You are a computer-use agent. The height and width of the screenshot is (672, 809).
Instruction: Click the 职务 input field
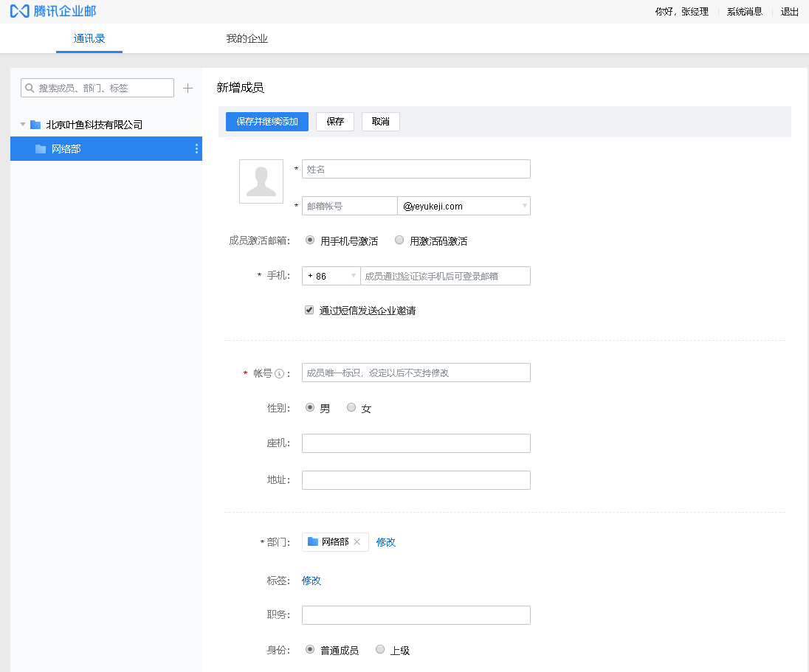[416, 614]
